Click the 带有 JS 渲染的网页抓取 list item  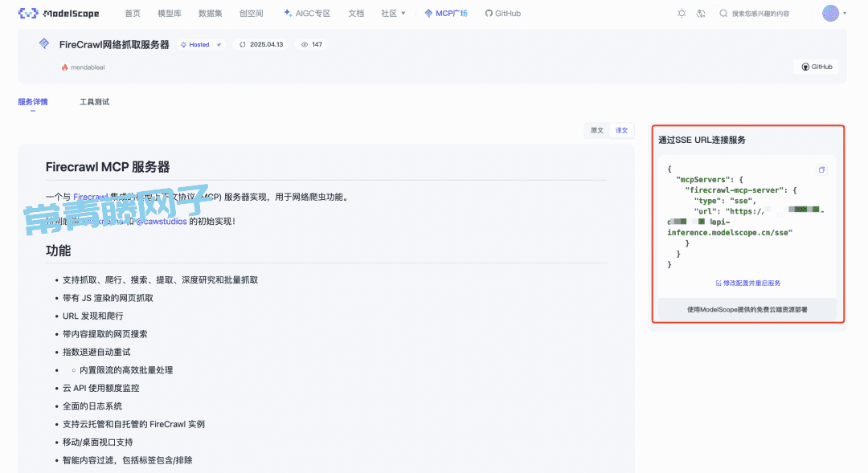point(108,298)
